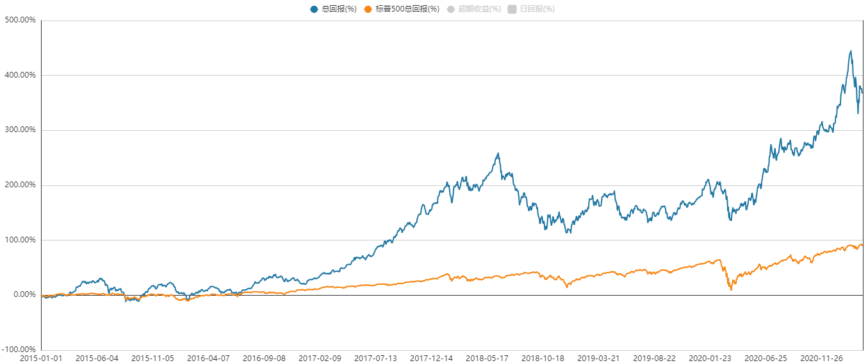
Task: Click the 2020-11-26 x-axis date label
Action: click(822, 357)
